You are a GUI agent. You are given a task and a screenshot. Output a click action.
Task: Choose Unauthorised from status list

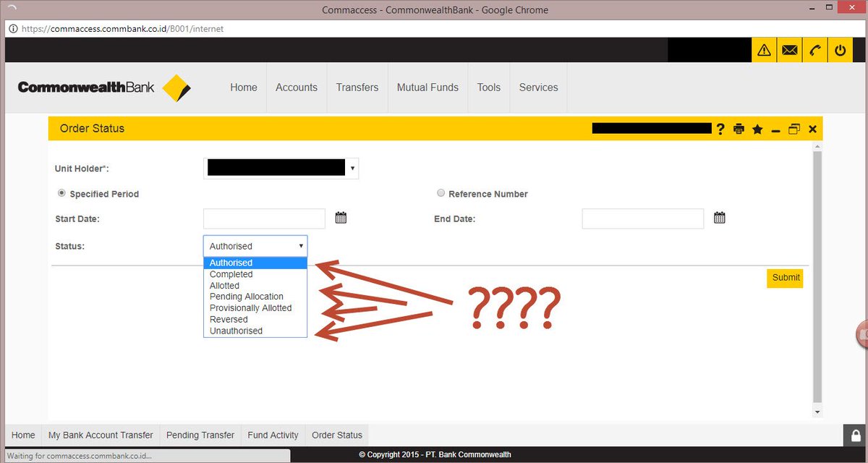click(255, 331)
